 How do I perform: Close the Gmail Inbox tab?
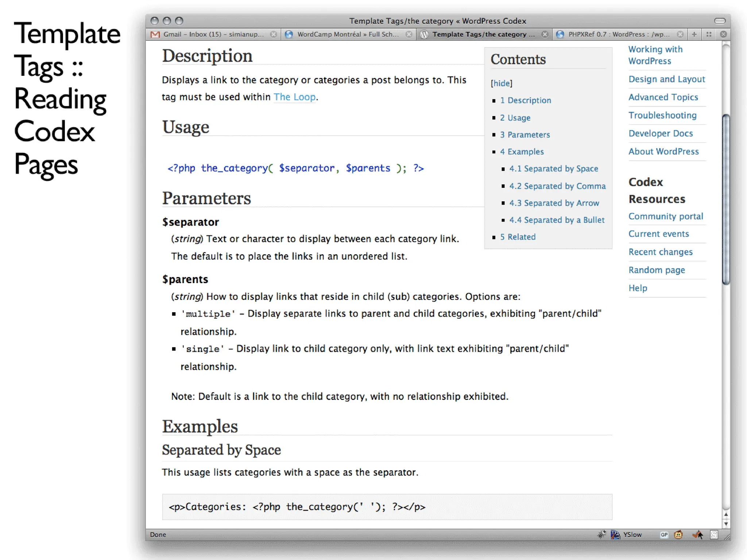273,34
